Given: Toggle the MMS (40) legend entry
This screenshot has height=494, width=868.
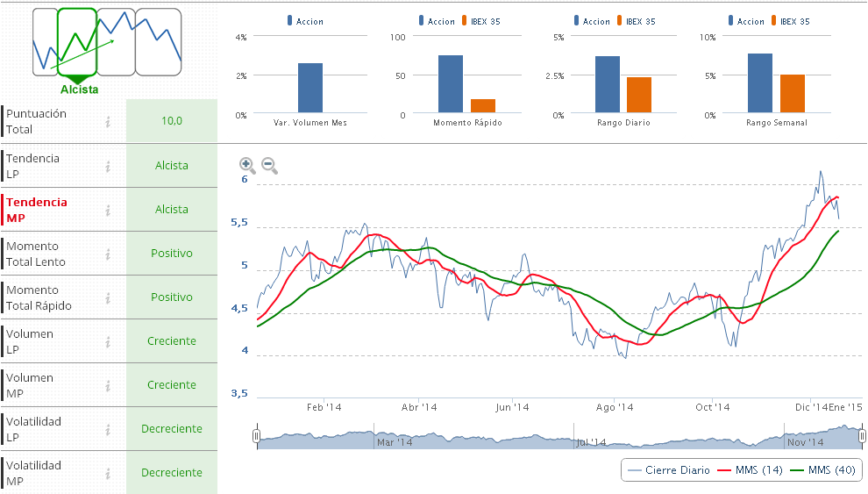Looking at the screenshot, I should pyautogui.click(x=822, y=470).
